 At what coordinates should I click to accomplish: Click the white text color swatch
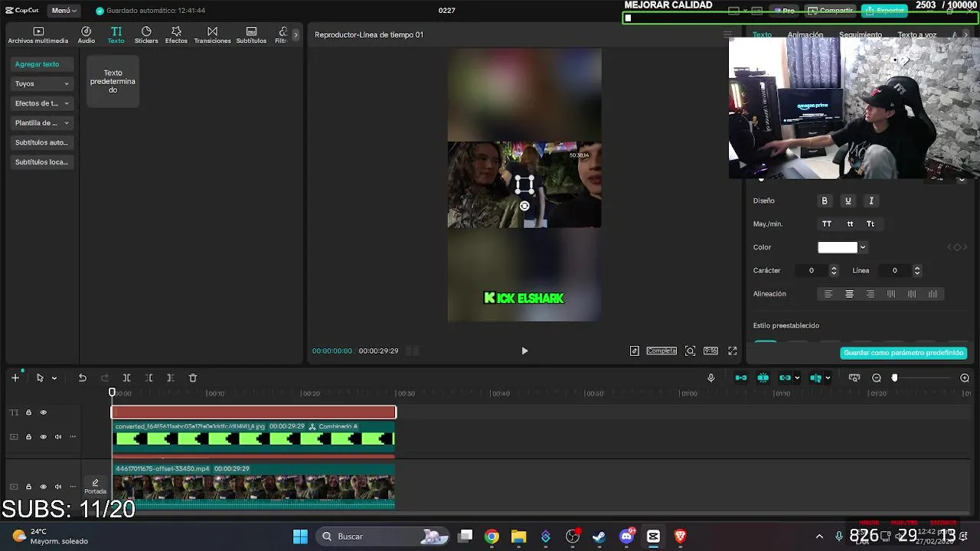point(838,247)
